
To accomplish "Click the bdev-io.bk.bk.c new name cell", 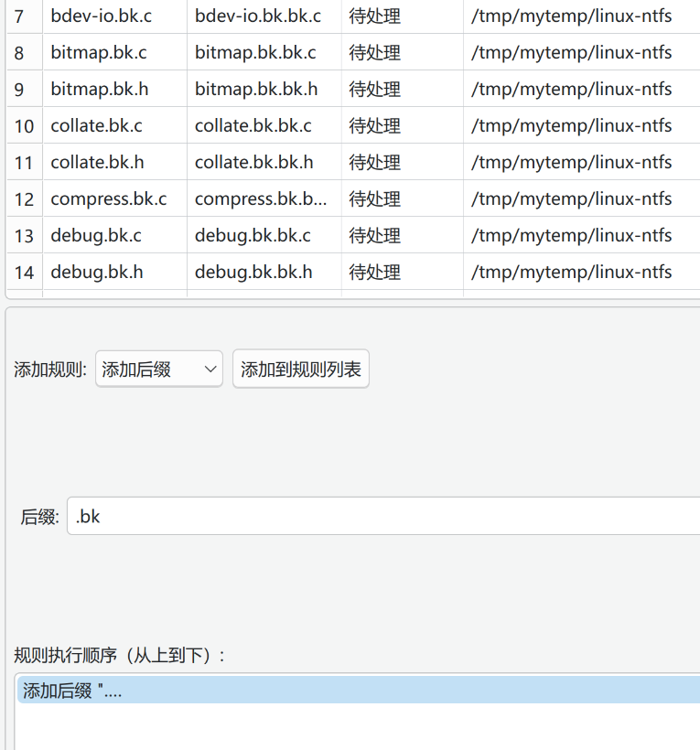I will [x=264, y=16].
